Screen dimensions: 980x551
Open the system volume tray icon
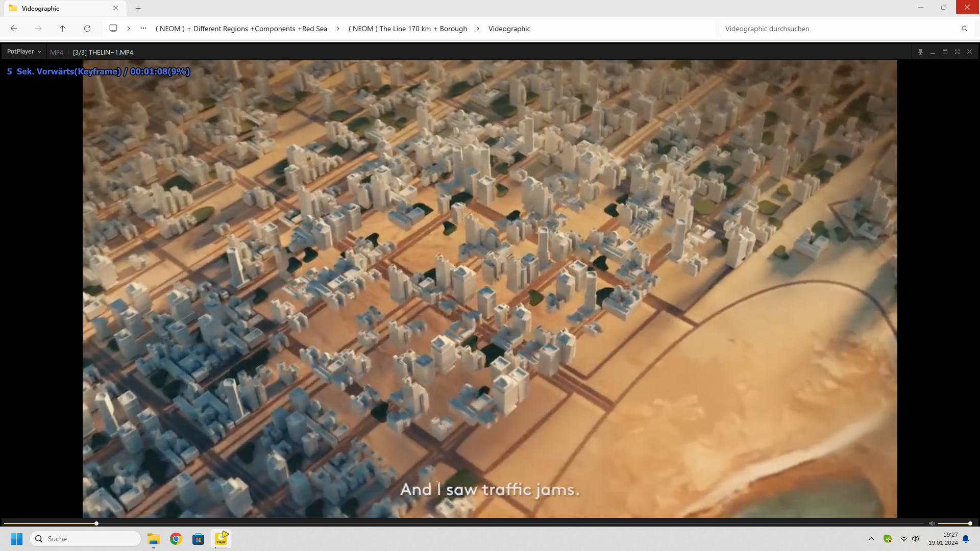coord(916,539)
